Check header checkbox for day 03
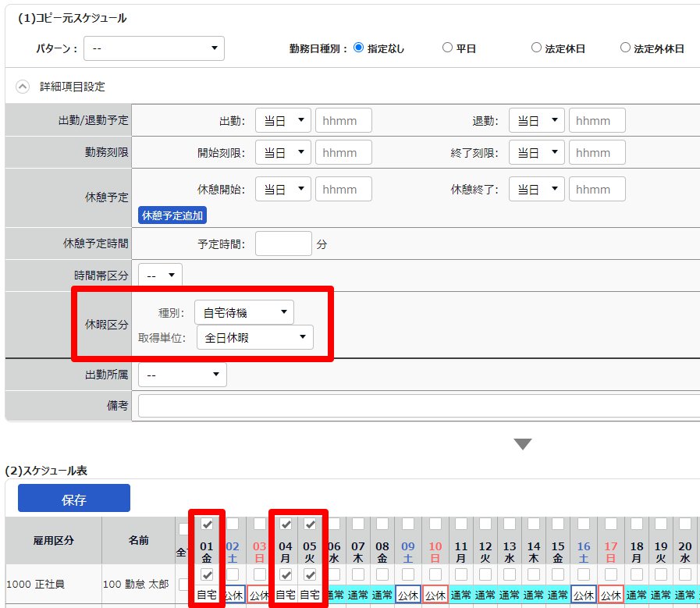 [x=259, y=524]
